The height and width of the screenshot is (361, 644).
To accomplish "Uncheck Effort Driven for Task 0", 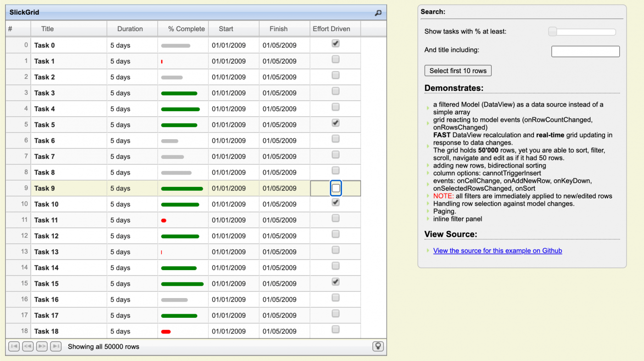I will coord(335,43).
